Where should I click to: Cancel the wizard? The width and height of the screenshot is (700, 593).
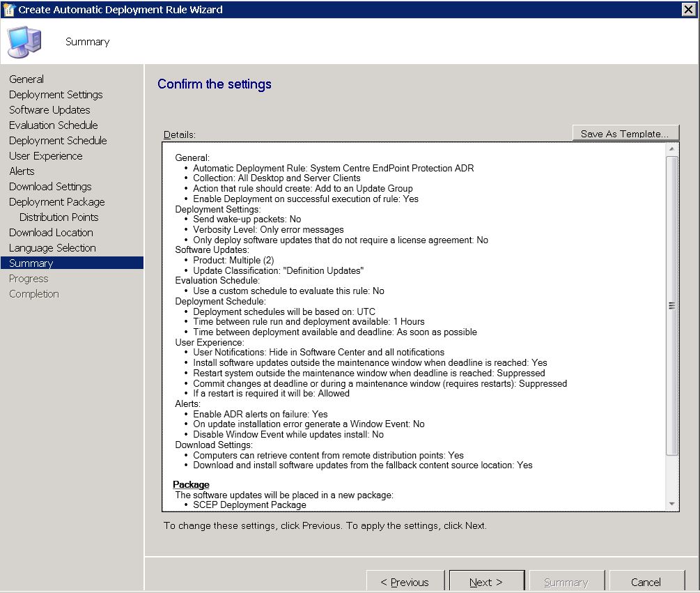[646, 582]
